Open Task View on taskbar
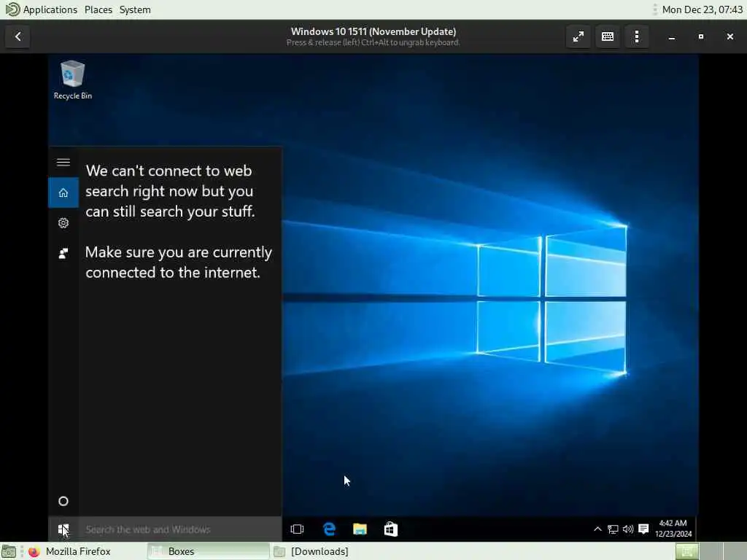The height and width of the screenshot is (560, 747). 298,529
